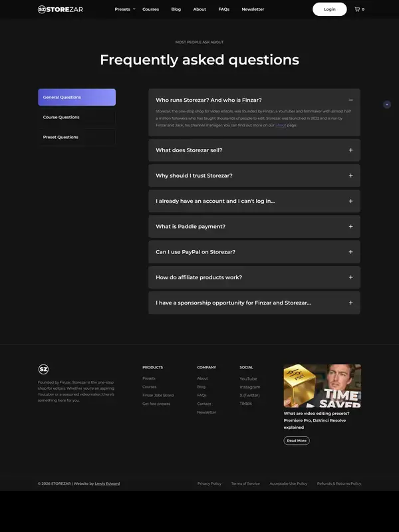Open About from the top navigation
Viewport: 399px width, 532px height.
(x=199, y=9)
